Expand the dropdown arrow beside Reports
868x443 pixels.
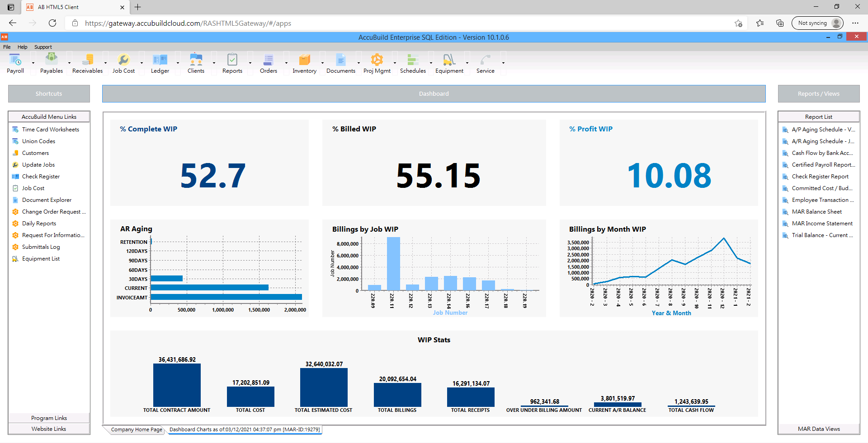(x=249, y=62)
